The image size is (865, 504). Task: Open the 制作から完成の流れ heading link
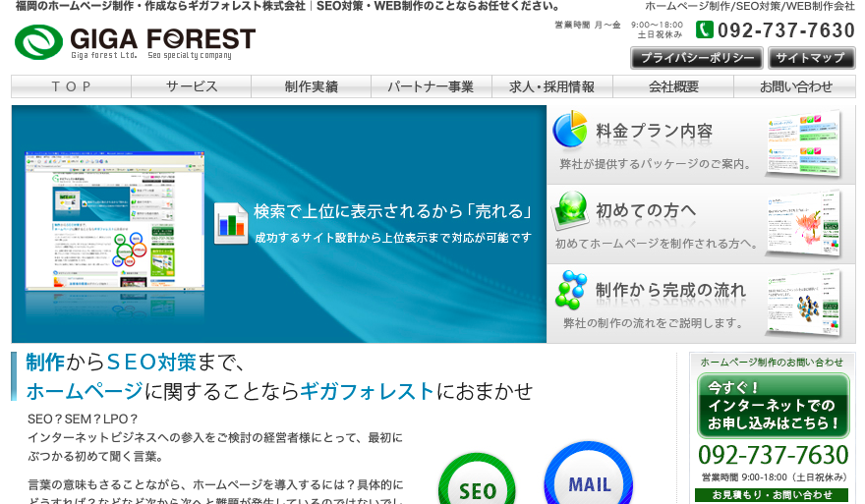point(670,290)
